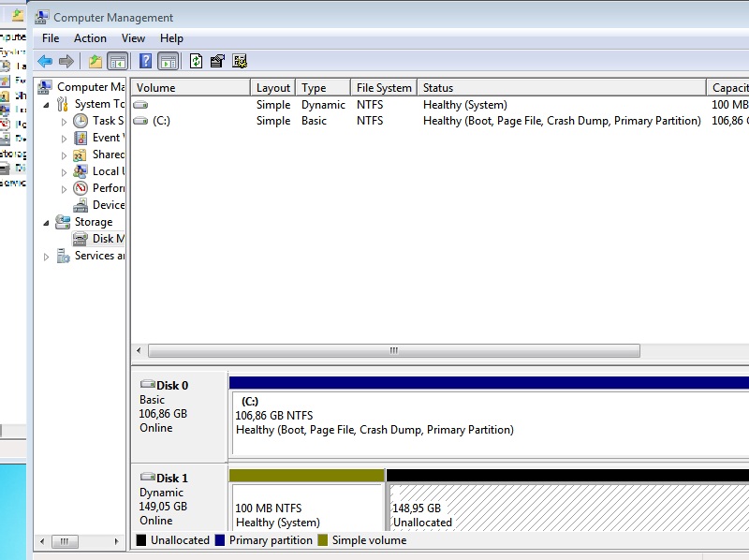Image resolution: width=749 pixels, height=560 pixels.
Task: Collapse the Storage tree node
Action: [46, 223]
